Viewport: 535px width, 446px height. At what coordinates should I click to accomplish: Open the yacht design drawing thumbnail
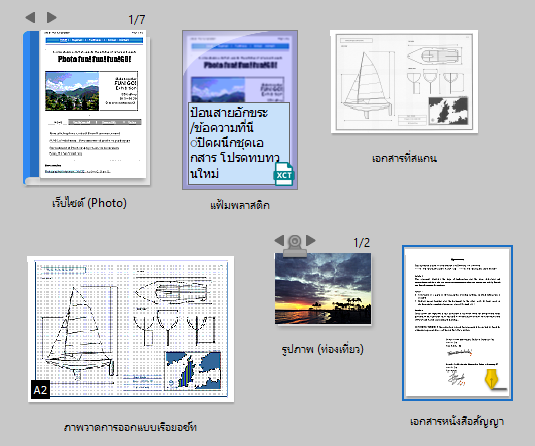pos(131,329)
